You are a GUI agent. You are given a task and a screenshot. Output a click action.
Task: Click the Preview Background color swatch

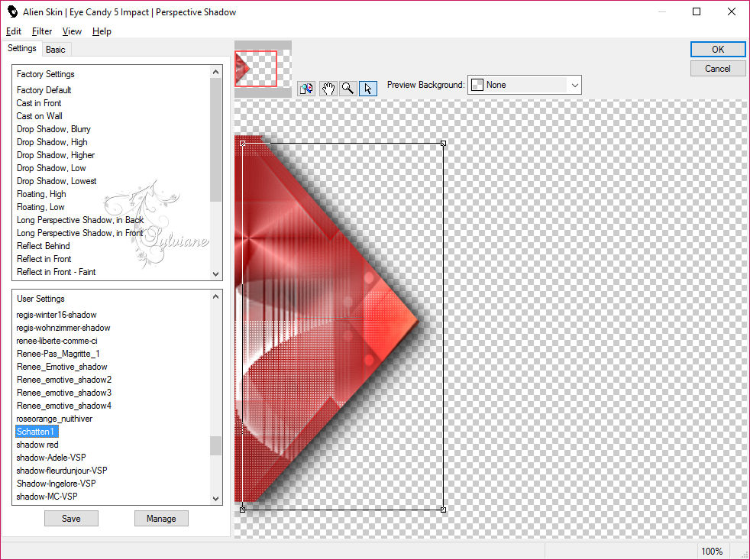pos(477,85)
